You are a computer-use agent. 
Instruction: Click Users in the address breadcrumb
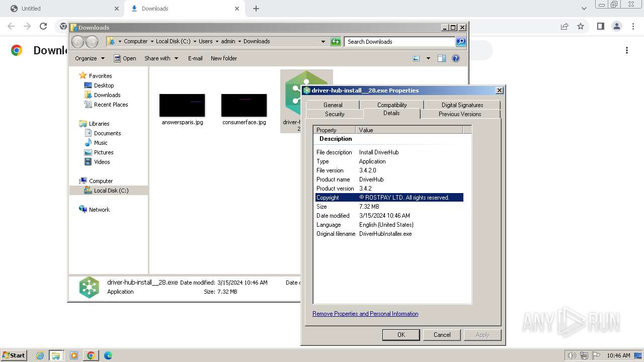(205, 42)
